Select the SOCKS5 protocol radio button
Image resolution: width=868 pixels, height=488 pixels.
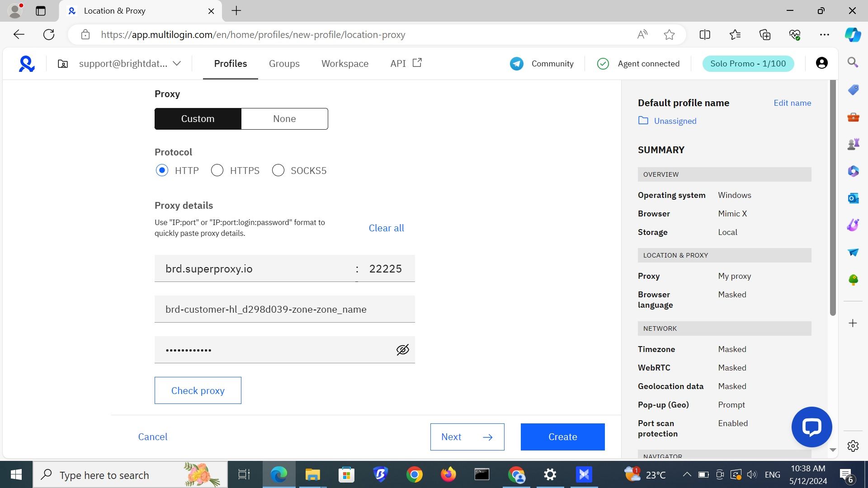click(278, 170)
